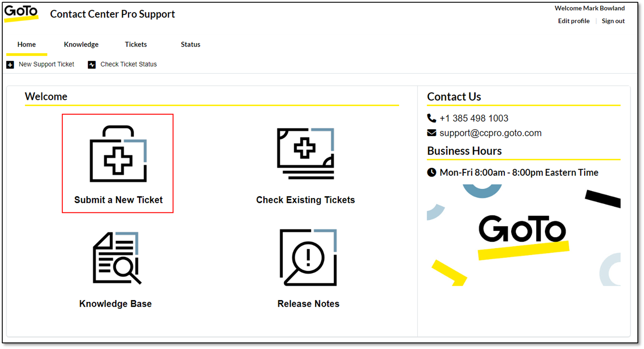The height and width of the screenshot is (349, 644).
Task: Click the Check Ticket Status link
Action: [128, 65]
